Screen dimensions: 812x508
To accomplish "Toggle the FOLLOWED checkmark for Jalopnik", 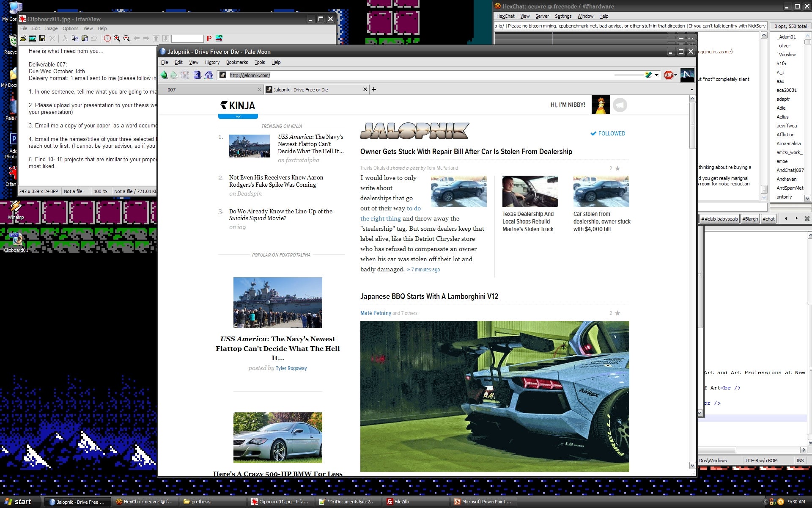I will [x=608, y=133].
